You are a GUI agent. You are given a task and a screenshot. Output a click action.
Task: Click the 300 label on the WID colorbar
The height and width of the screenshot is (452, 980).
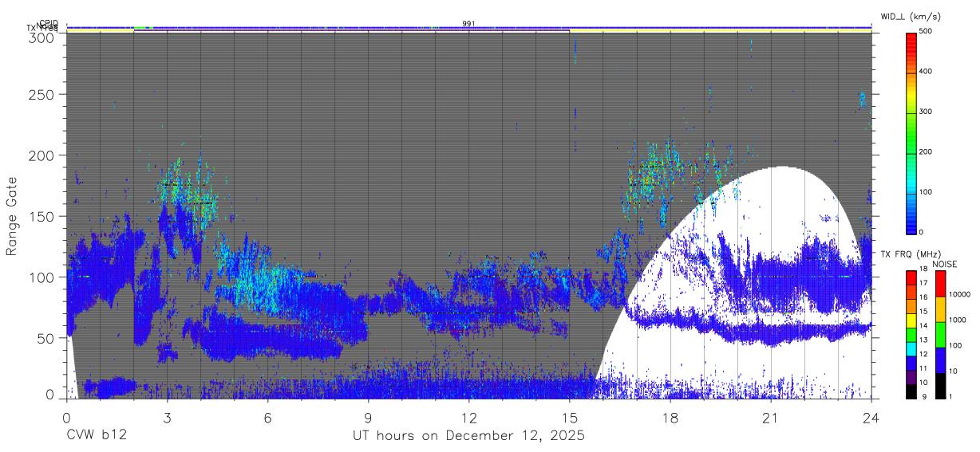[927, 112]
